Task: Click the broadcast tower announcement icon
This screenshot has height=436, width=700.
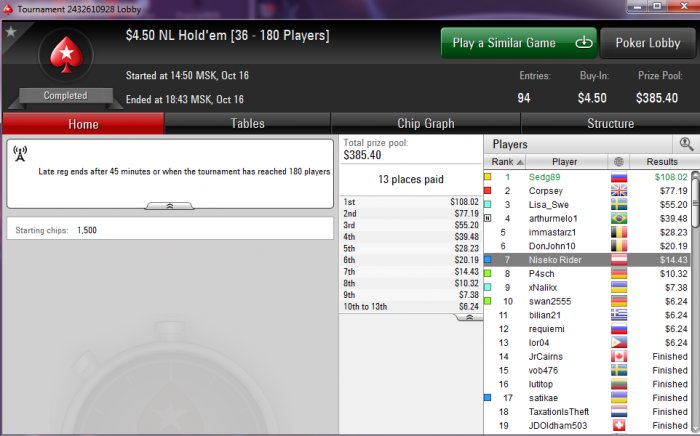Action: (x=20, y=153)
